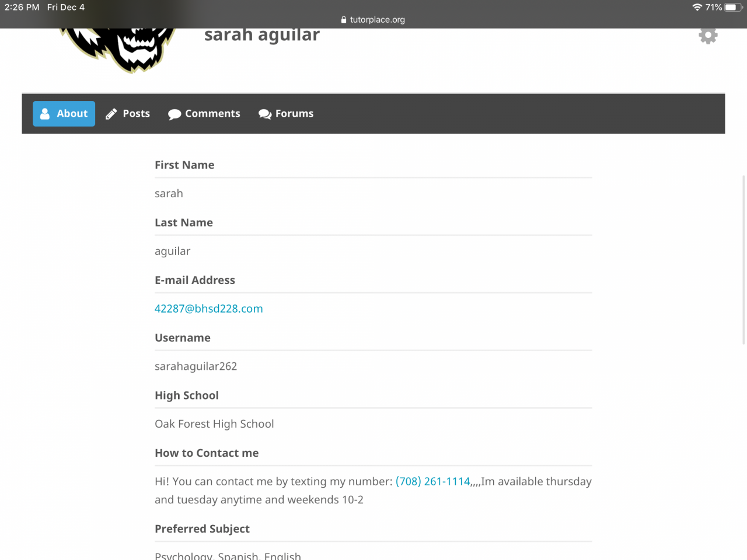The width and height of the screenshot is (747, 560).
Task: Click the sarah aguilar profile heading
Action: 262,35
